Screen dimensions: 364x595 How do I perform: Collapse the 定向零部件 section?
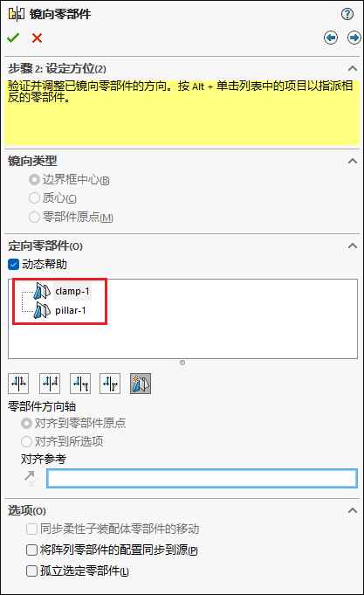coord(353,246)
